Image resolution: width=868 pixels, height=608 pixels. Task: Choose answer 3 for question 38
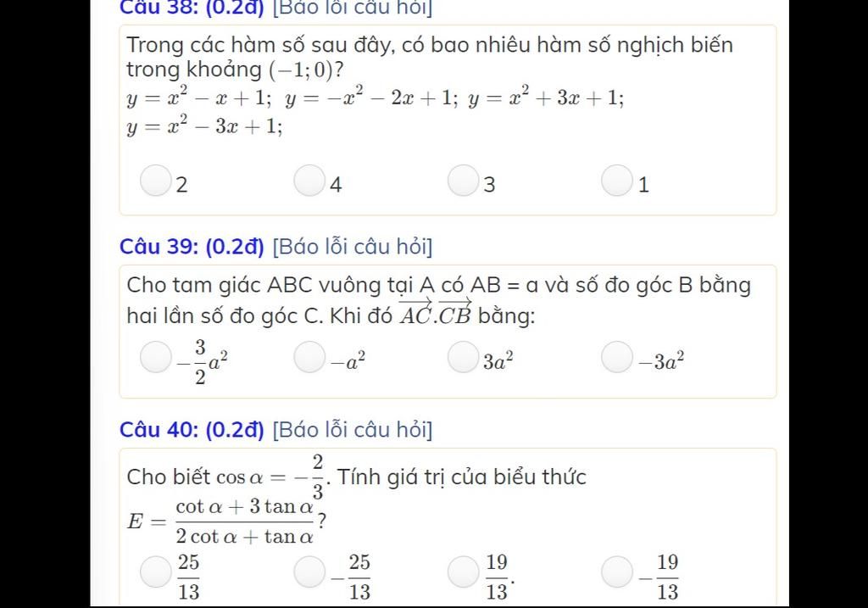(x=463, y=181)
